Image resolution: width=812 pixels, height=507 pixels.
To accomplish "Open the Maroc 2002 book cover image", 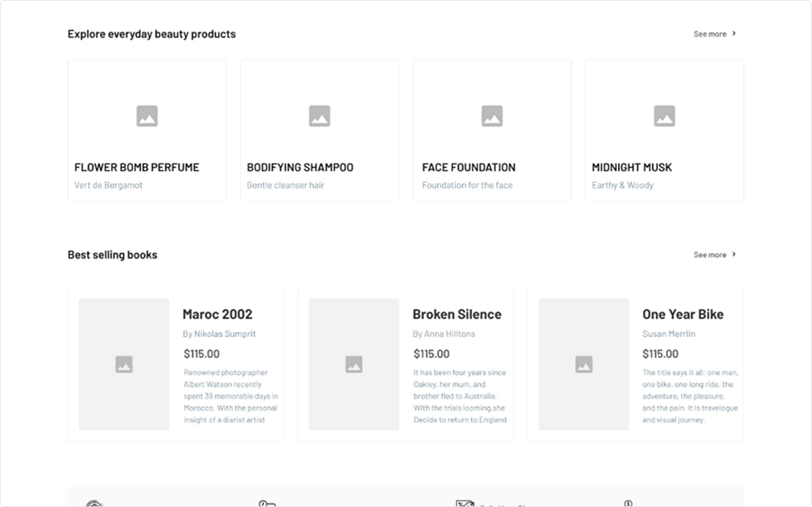I will tap(124, 364).
